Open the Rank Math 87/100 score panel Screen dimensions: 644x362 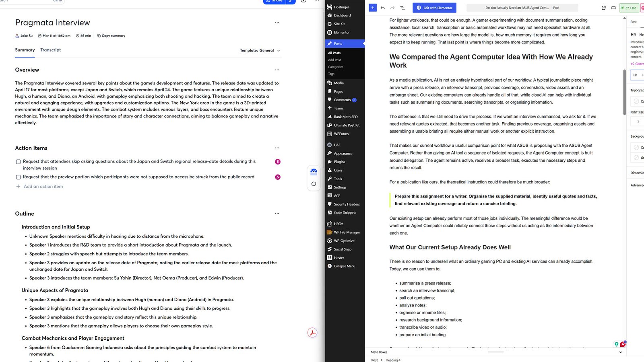coord(629,8)
